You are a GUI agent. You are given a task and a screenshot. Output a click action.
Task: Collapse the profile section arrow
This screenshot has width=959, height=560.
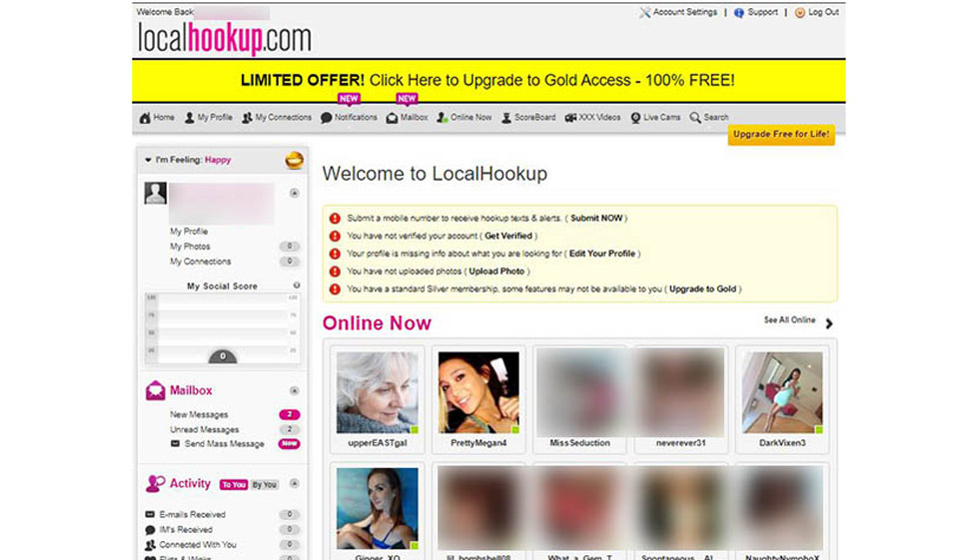coord(294,194)
